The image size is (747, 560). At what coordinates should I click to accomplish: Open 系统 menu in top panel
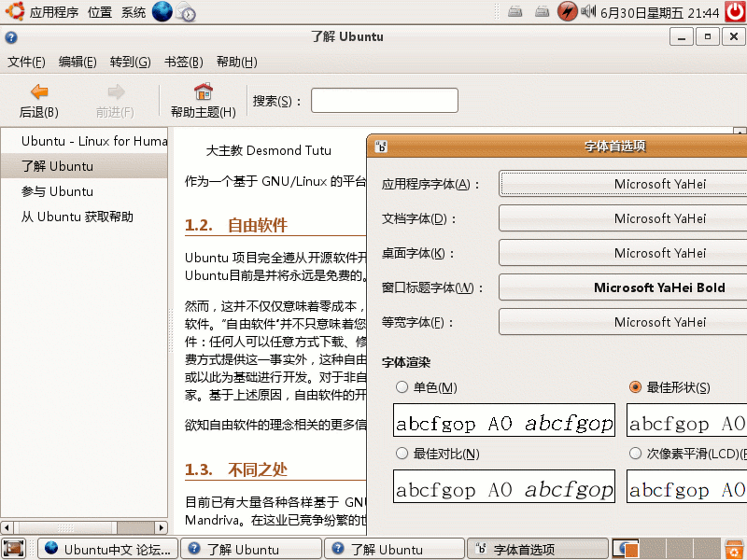tap(134, 12)
